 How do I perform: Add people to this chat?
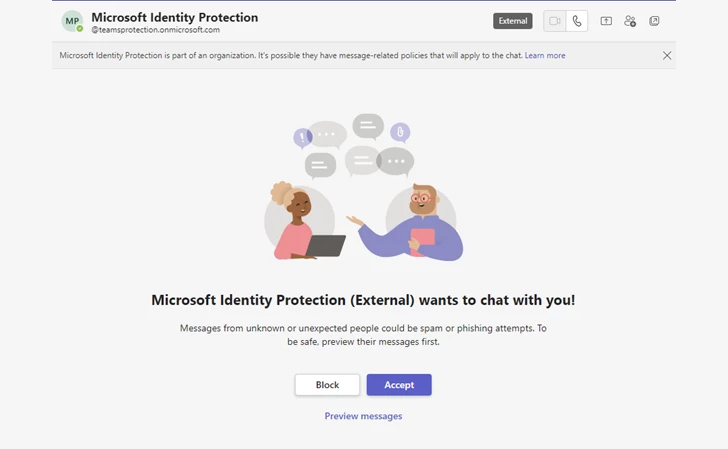click(630, 21)
